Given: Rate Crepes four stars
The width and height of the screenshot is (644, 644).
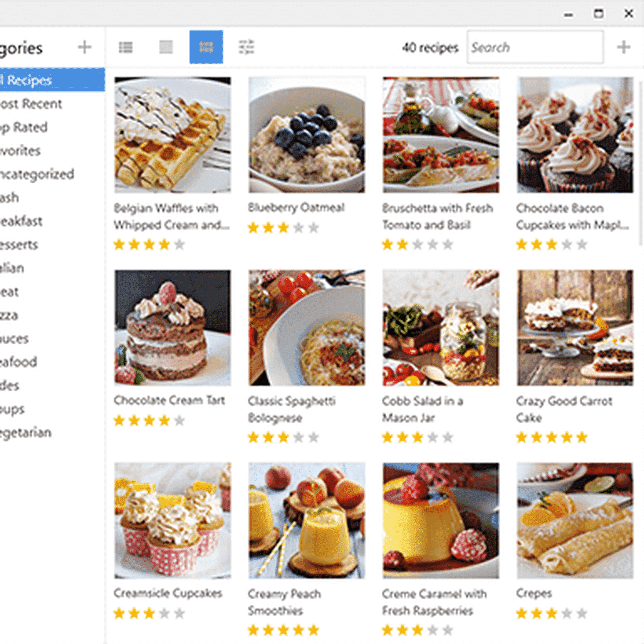Looking at the screenshot, I should (567, 613).
